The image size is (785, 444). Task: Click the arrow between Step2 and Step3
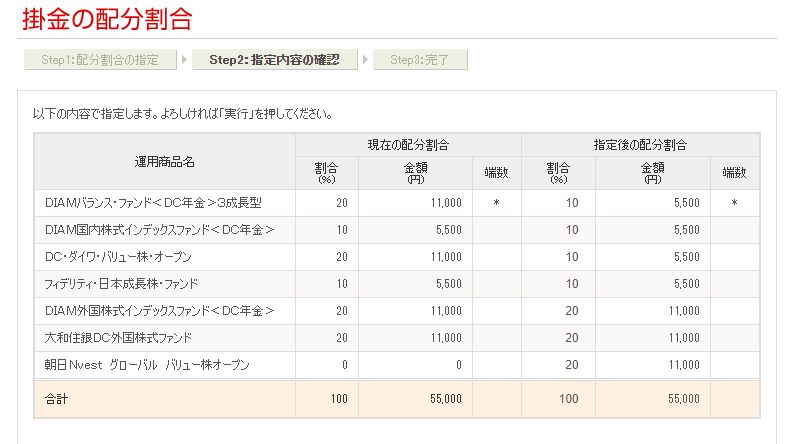365,59
